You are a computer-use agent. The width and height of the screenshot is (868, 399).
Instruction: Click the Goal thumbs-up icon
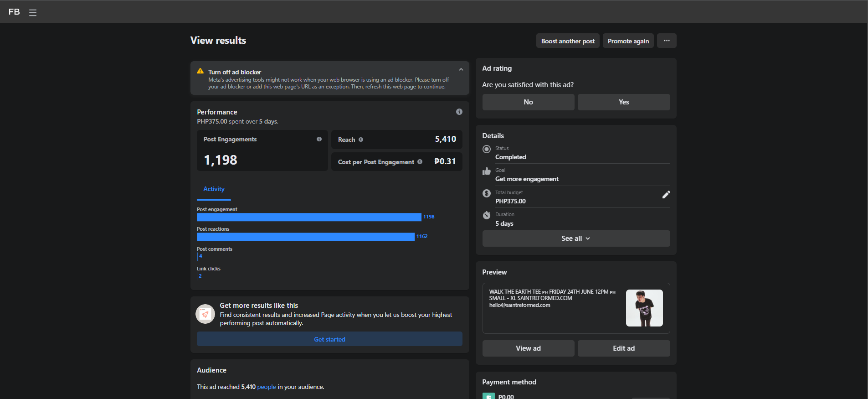tap(487, 171)
